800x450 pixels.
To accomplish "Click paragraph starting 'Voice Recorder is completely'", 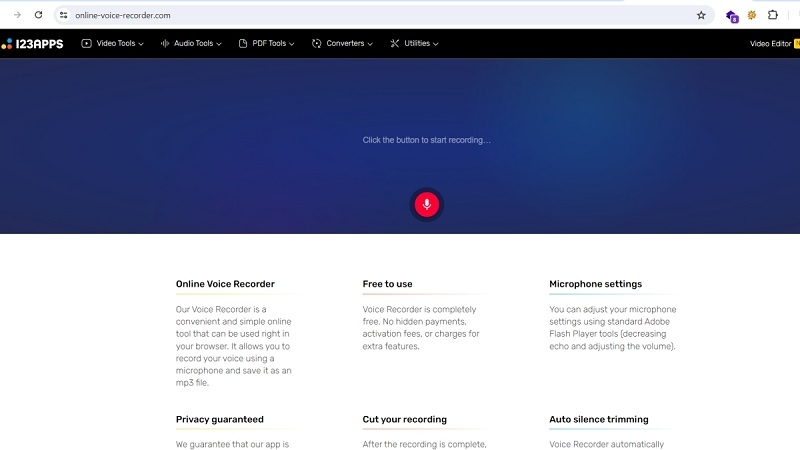I will click(x=421, y=328).
